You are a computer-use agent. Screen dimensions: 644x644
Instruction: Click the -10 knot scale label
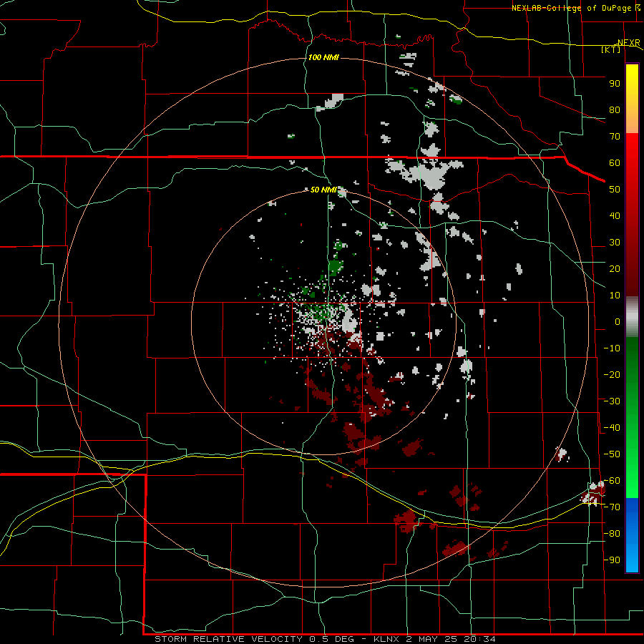click(x=612, y=348)
